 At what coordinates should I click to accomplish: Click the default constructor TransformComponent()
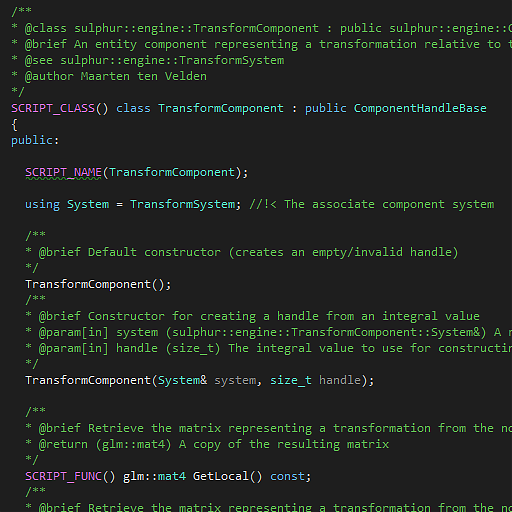98,284
